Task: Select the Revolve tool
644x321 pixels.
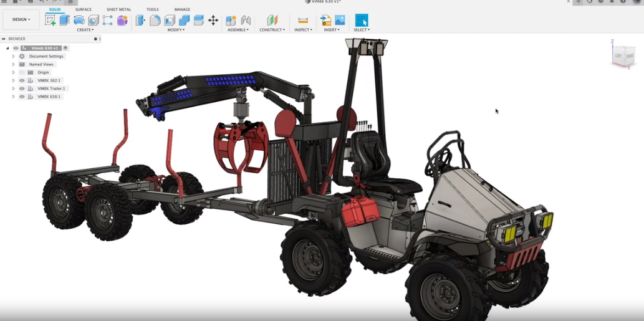Action: coord(79,20)
